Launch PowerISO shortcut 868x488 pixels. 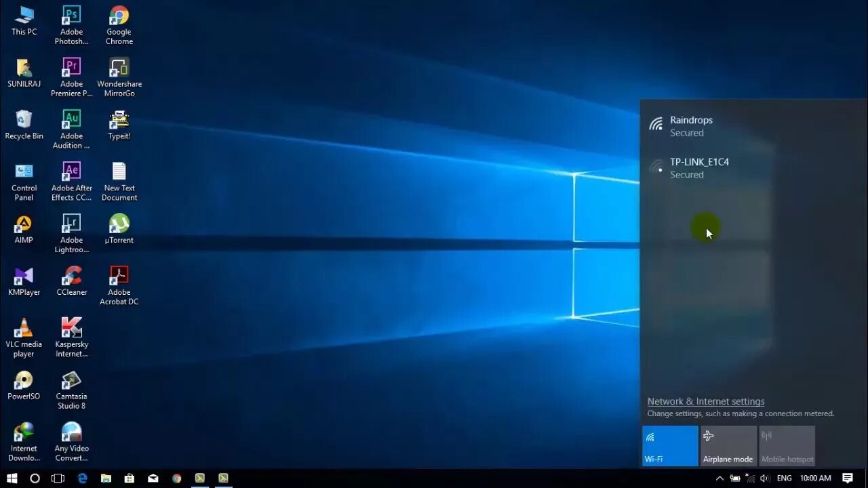(24, 386)
